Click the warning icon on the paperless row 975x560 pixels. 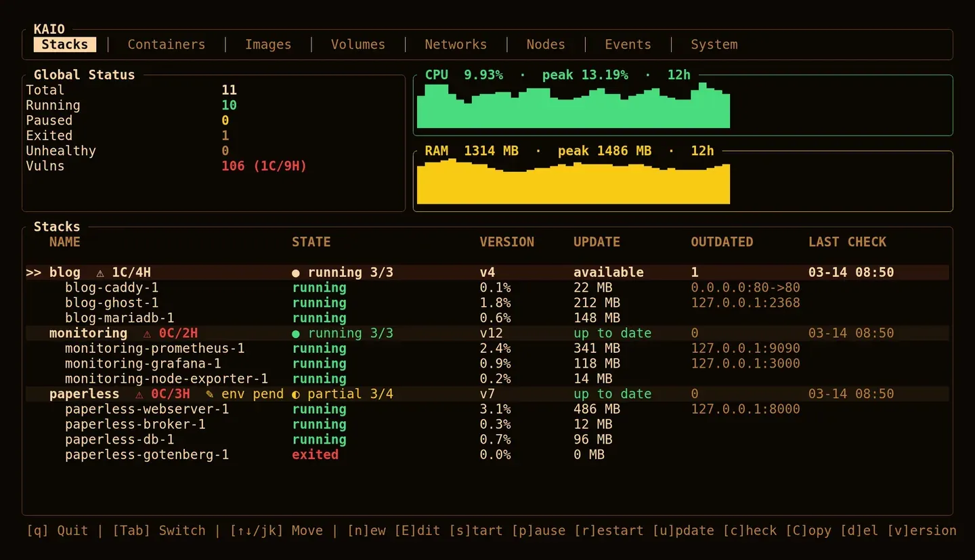[x=139, y=395]
